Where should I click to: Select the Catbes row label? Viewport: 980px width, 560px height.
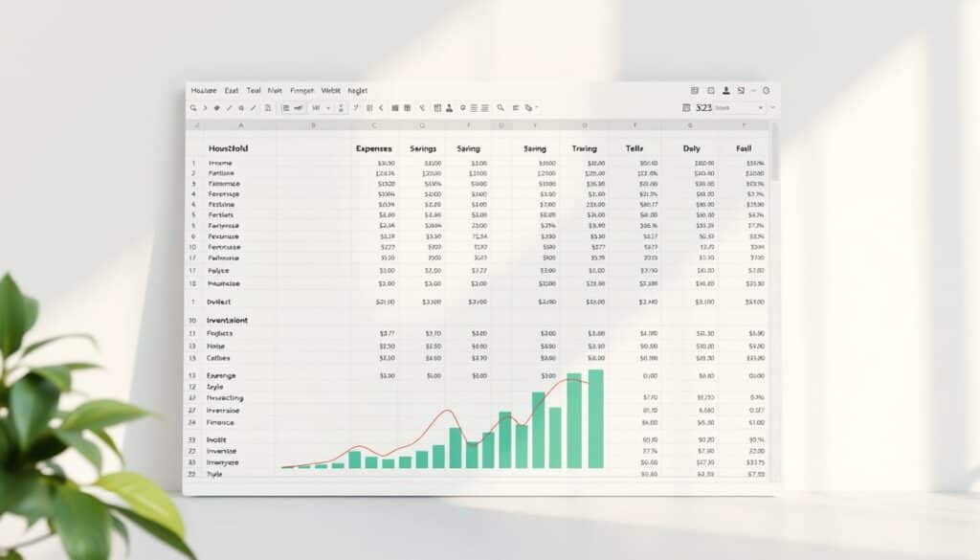(218, 358)
